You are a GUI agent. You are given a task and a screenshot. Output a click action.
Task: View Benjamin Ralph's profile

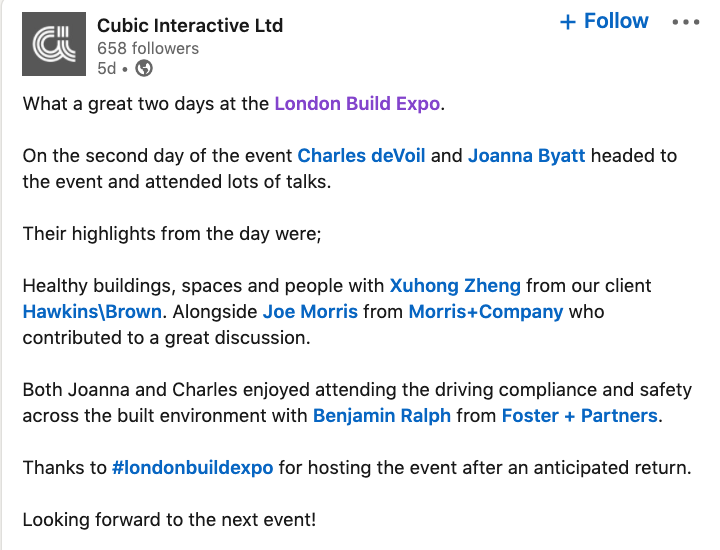click(x=382, y=415)
